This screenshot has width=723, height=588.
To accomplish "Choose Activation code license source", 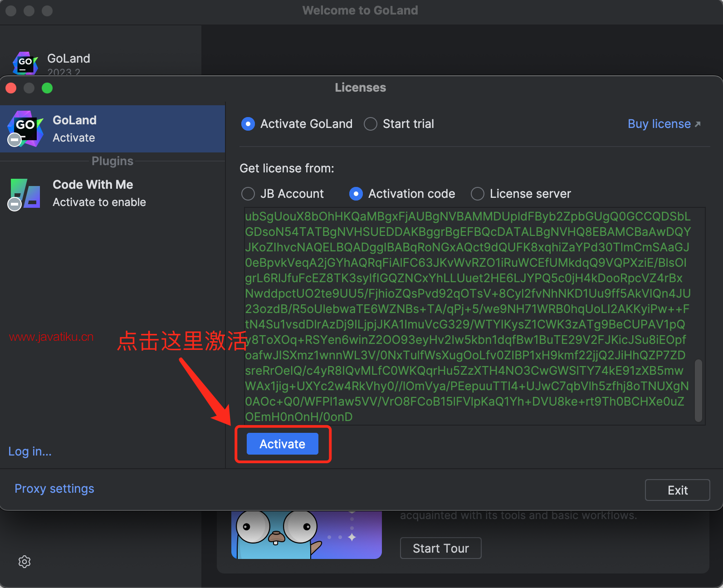I will point(356,194).
